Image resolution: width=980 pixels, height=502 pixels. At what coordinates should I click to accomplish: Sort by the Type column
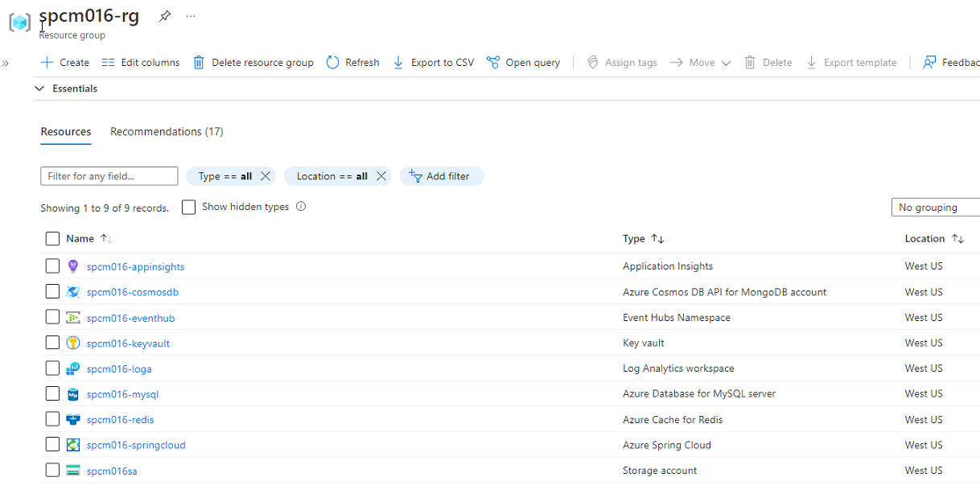coord(644,239)
